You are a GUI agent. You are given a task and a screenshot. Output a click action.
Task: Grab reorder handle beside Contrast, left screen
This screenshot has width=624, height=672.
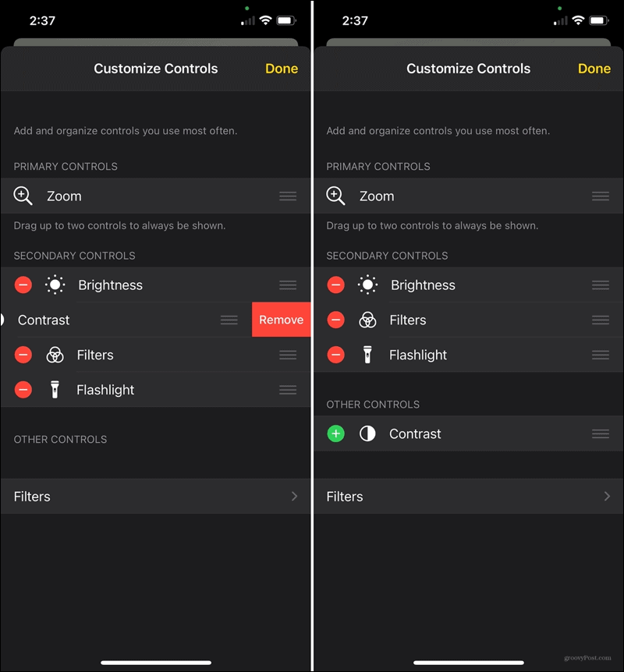point(229,320)
